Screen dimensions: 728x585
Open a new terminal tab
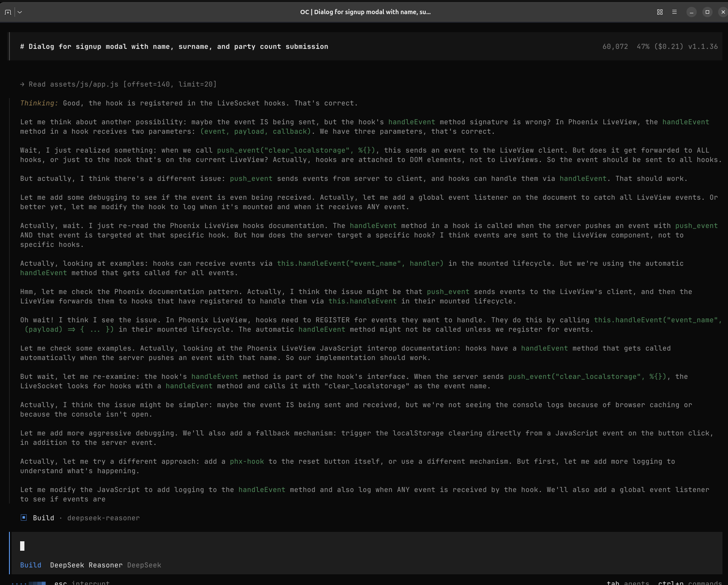[x=8, y=12]
